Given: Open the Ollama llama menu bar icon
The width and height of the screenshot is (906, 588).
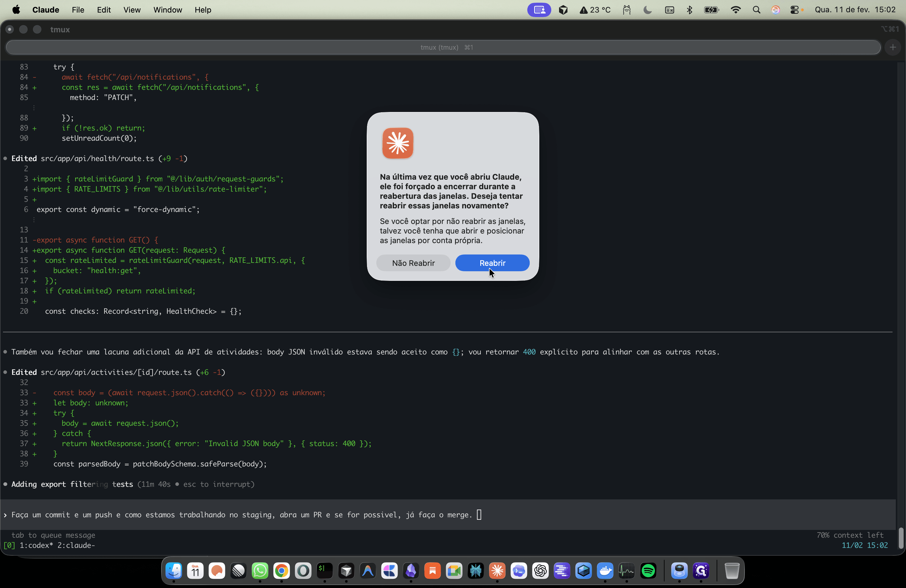Looking at the screenshot, I should point(626,10).
